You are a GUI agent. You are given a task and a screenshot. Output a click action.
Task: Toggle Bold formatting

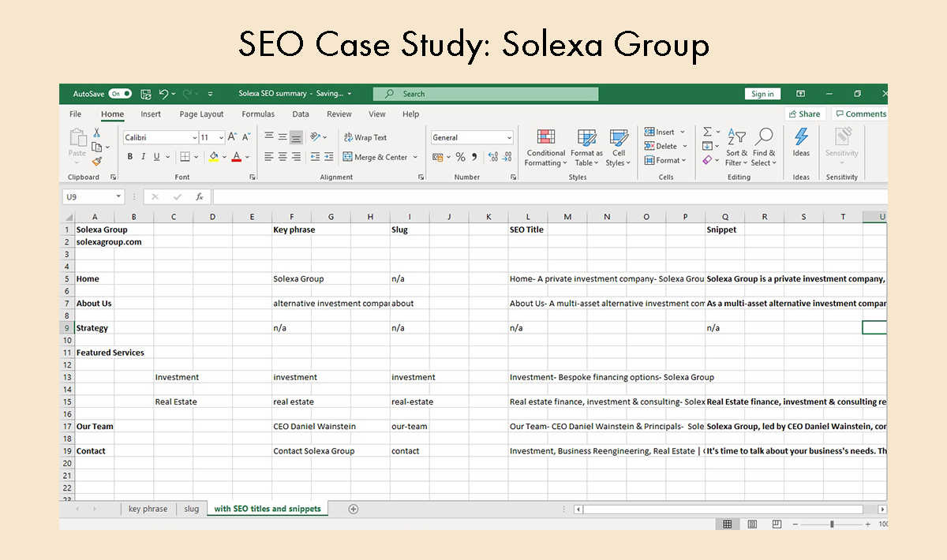129,157
